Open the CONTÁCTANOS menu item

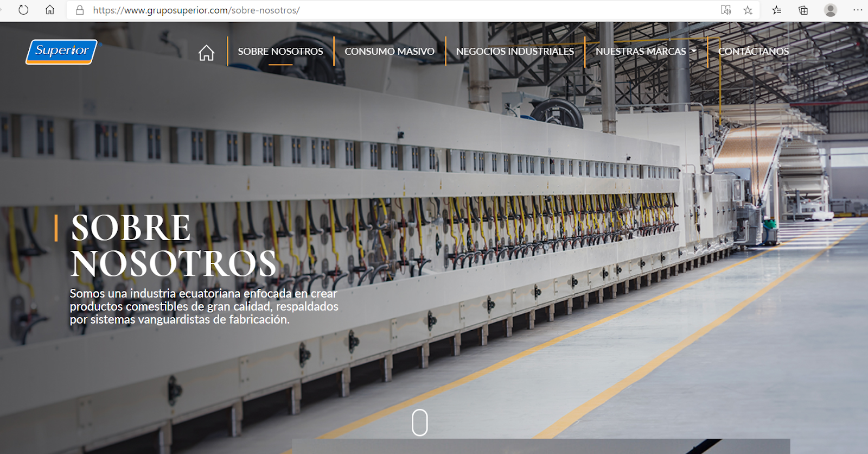754,52
